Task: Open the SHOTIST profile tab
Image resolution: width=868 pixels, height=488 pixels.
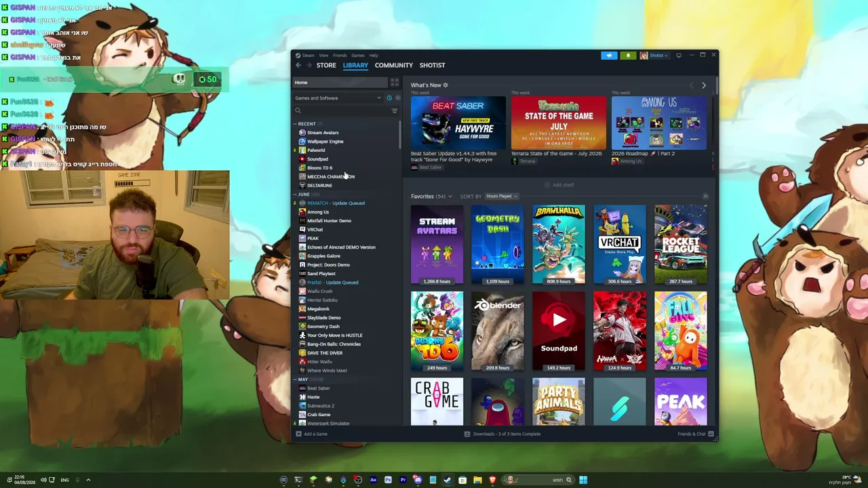Action: (433, 66)
